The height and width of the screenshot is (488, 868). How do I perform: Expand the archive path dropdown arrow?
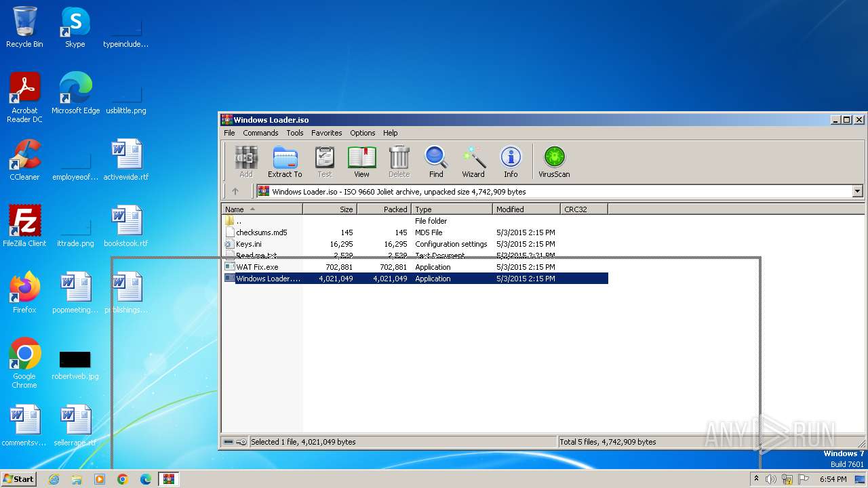(x=857, y=192)
